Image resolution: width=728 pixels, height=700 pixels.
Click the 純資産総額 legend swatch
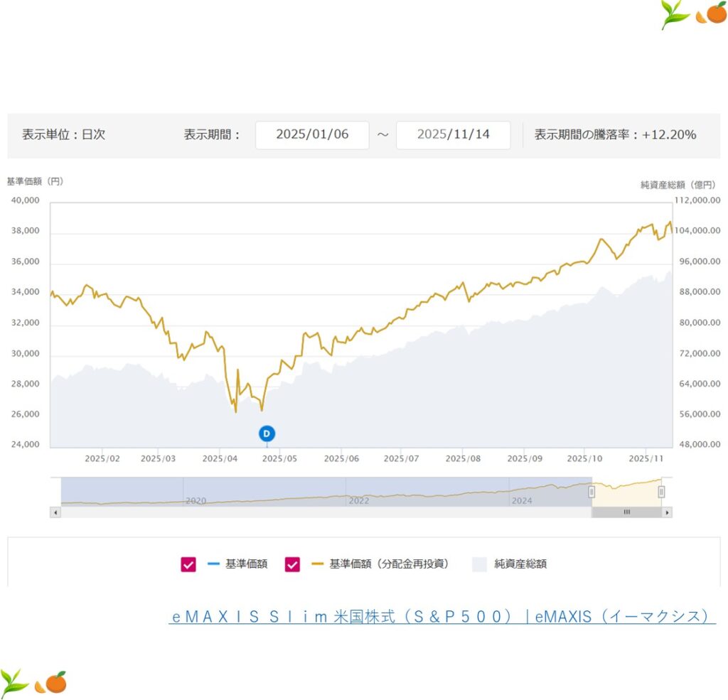479,564
